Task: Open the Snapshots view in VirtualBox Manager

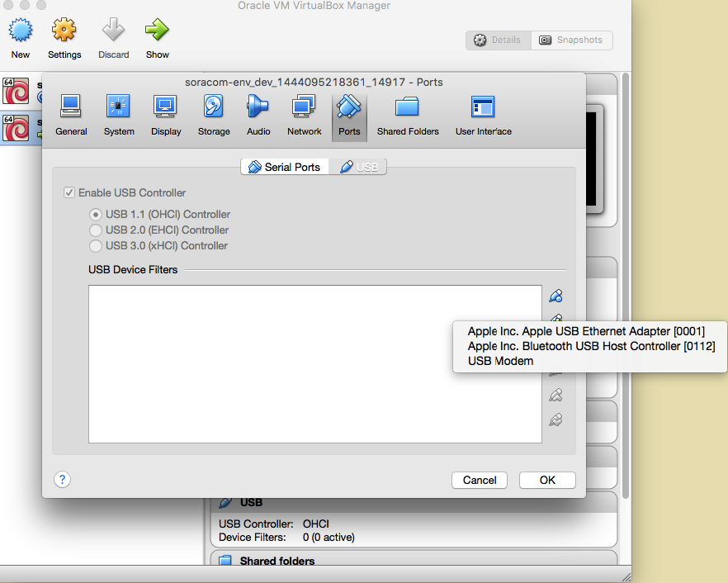Action: pyautogui.click(x=571, y=40)
